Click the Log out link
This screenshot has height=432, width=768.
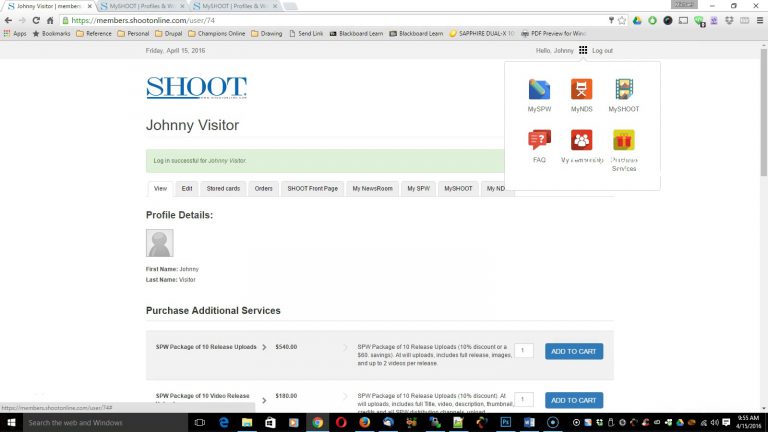(602, 50)
